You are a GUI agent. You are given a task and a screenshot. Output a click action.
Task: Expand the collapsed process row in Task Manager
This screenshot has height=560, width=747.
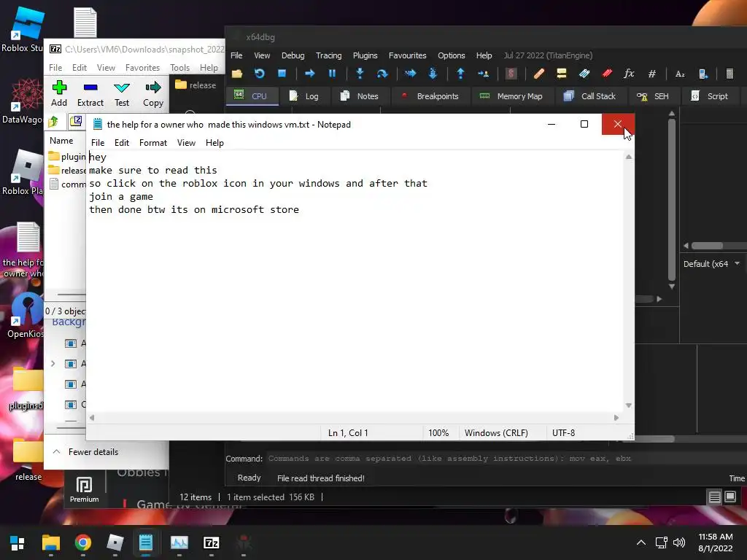(53, 364)
